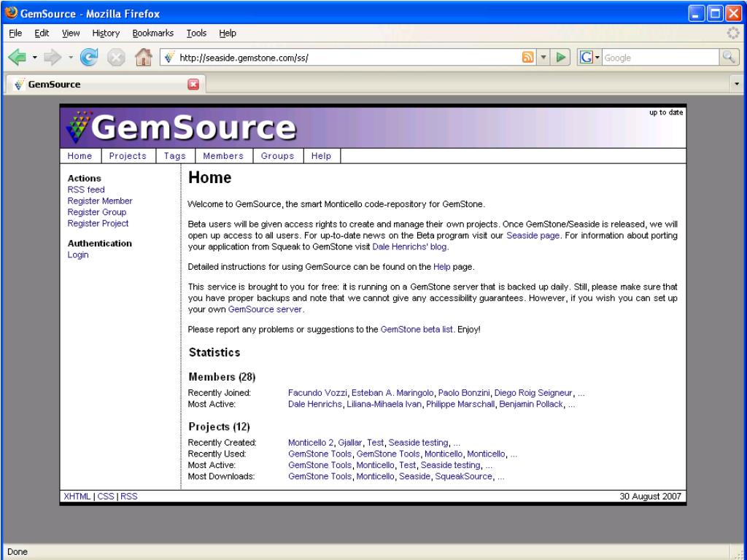747x560 pixels.
Task: Click the RSS footer link
Action: tap(128, 496)
